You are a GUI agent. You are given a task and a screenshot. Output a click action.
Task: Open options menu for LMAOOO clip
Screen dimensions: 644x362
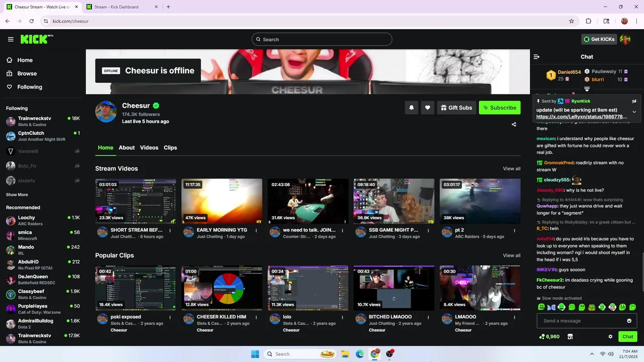pyautogui.click(x=514, y=318)
